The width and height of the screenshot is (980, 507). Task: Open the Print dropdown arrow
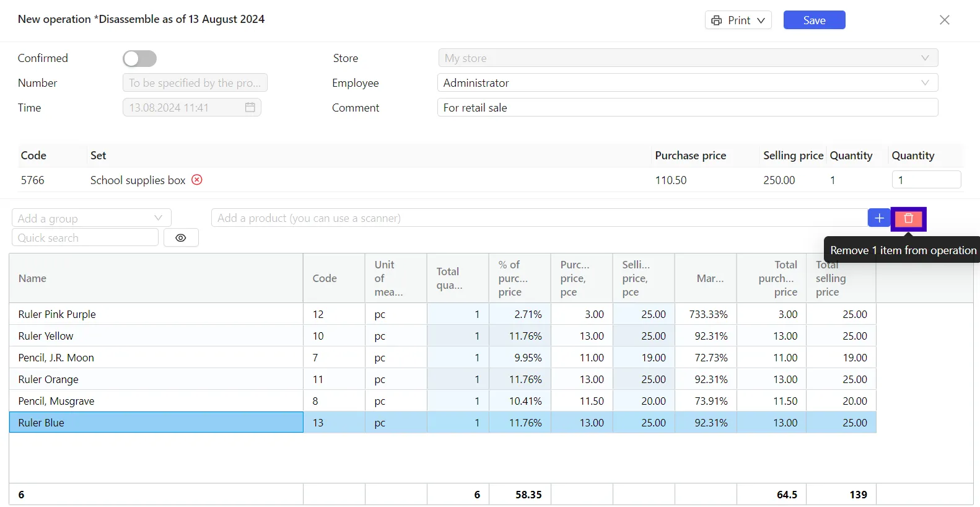(761, 20)
